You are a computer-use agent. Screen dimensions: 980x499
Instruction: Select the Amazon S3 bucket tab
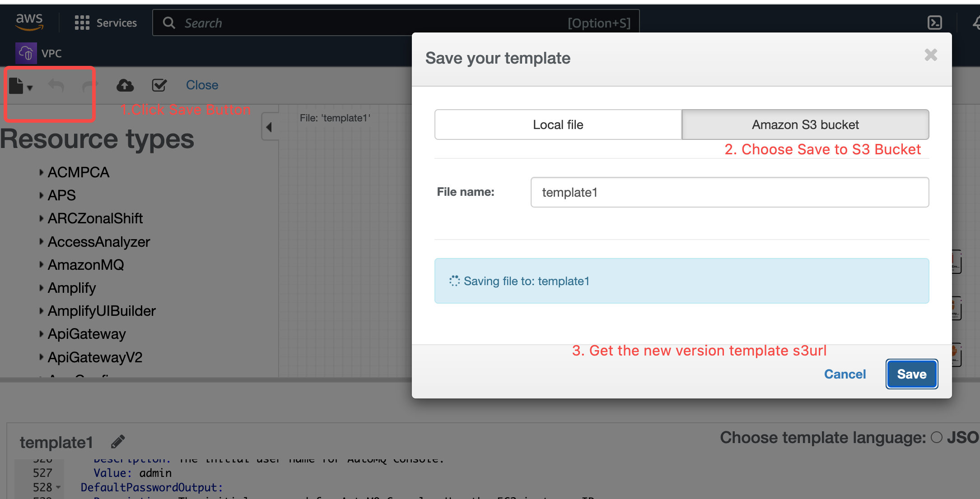(x=805, y=125)
